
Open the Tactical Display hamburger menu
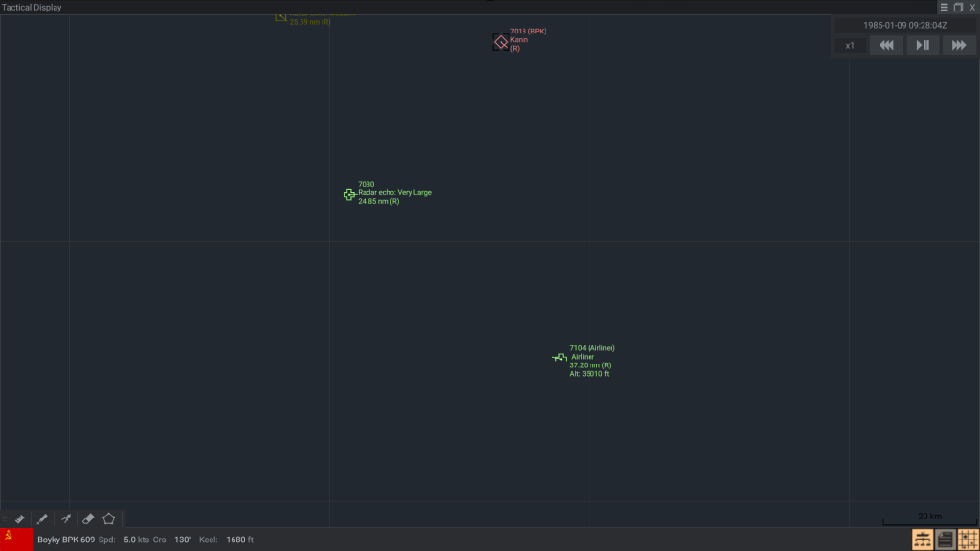tap(944, 7)
